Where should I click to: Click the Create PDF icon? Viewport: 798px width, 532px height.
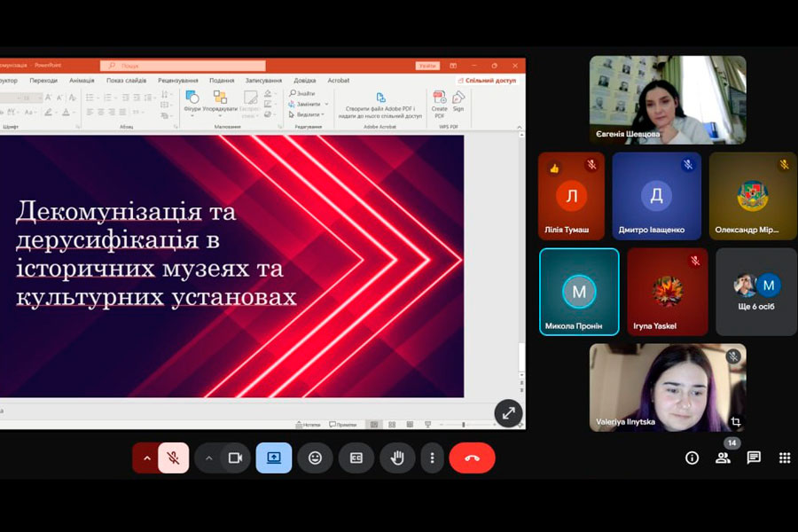[439, 105]
